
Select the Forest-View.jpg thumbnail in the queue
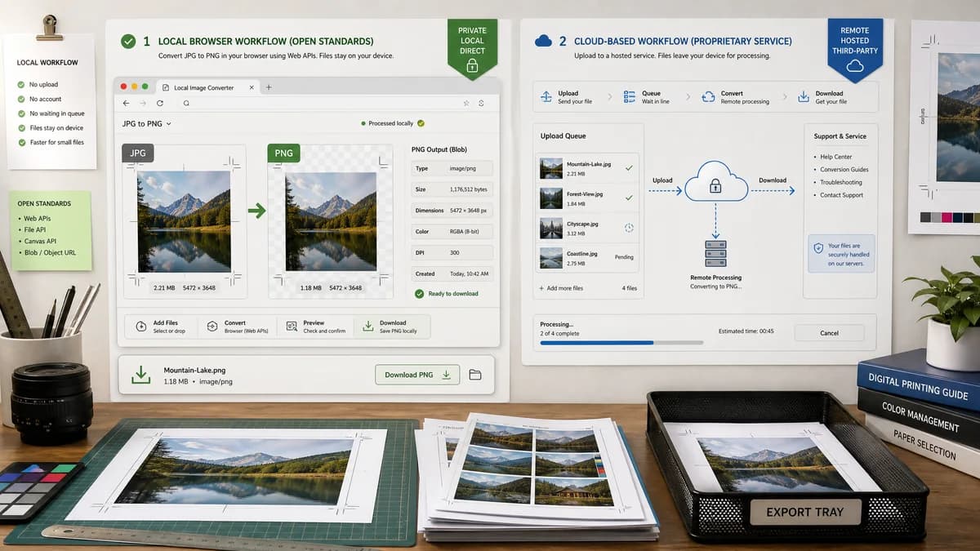click(551, 198)
